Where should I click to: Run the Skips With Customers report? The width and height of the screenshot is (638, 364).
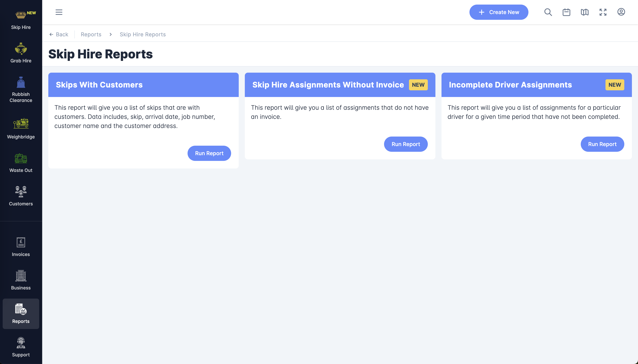[209, 153]
